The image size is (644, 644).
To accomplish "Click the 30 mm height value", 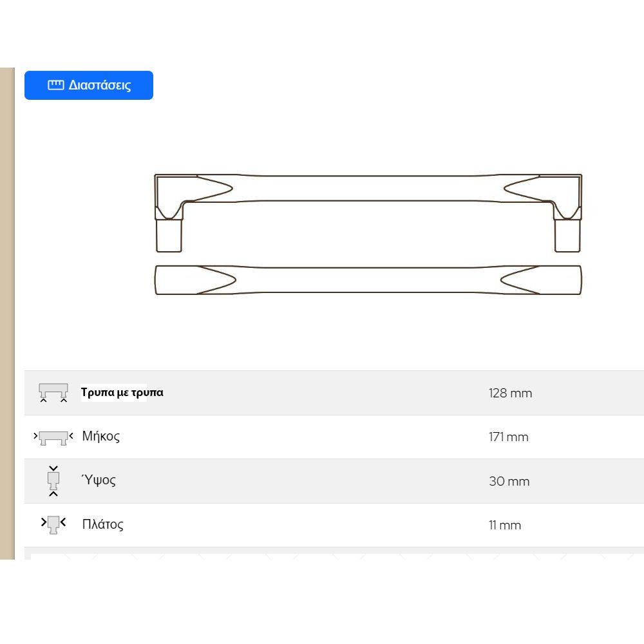I will (509, 481).
